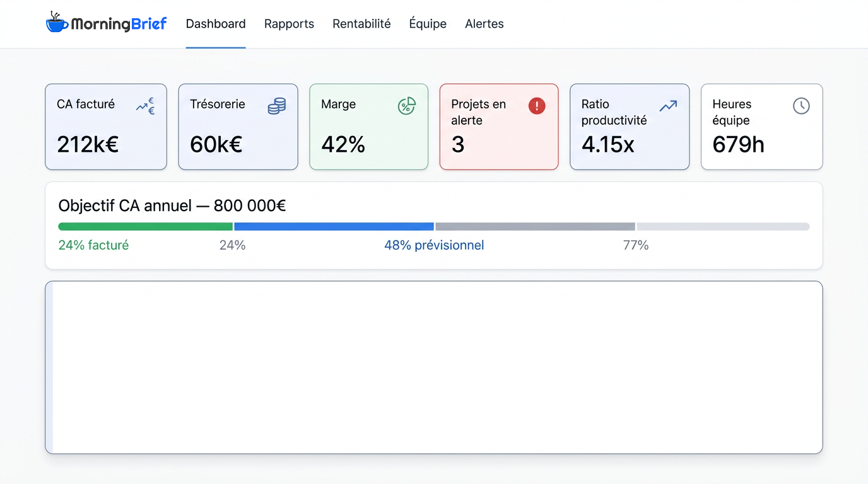868x484 pixels.
Task: Click the dark gray progress bar segment
Action: [x=535, y=226]
